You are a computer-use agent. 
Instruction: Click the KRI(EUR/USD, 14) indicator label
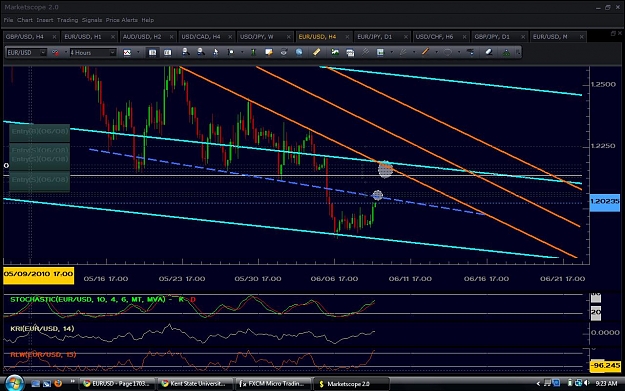click(x=42, y=329)
